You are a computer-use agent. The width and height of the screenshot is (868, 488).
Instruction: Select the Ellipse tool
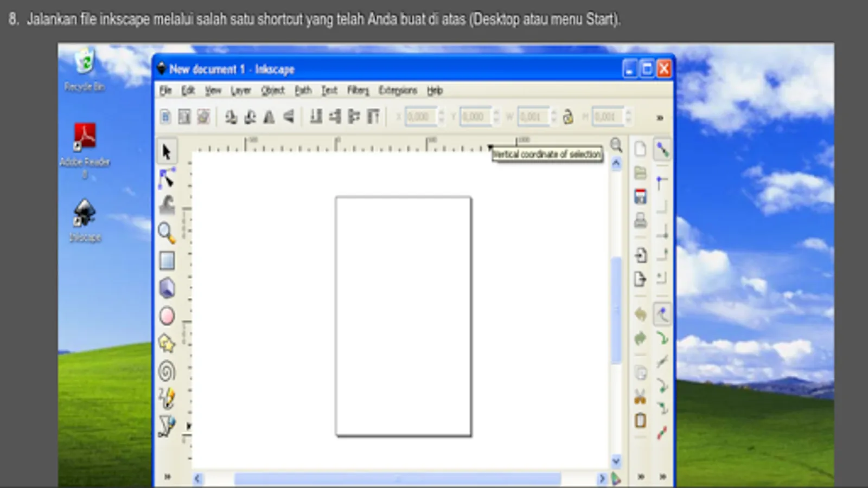click(x=167, y=316)
